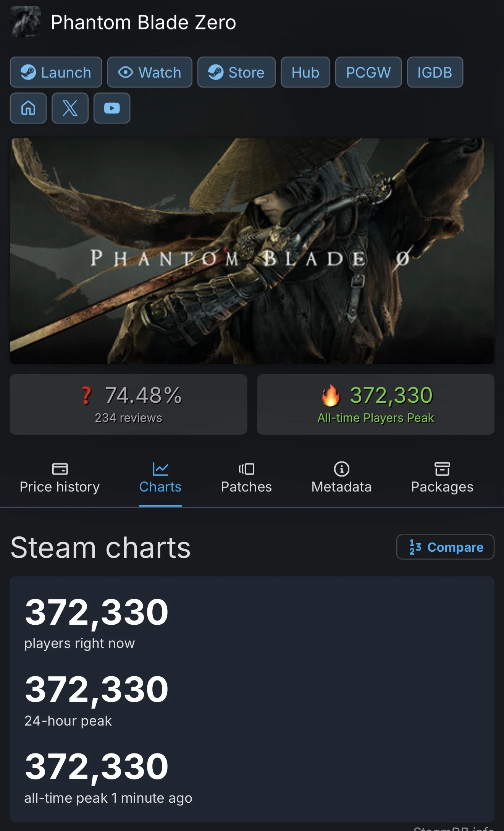
Task: Click the flame icon beside players peak
Action: point(331,395)
